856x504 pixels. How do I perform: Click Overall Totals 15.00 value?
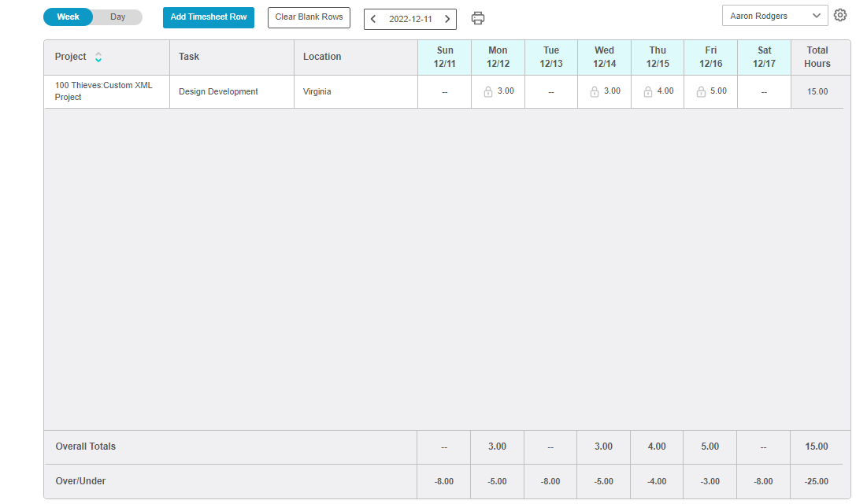(817, 447)
